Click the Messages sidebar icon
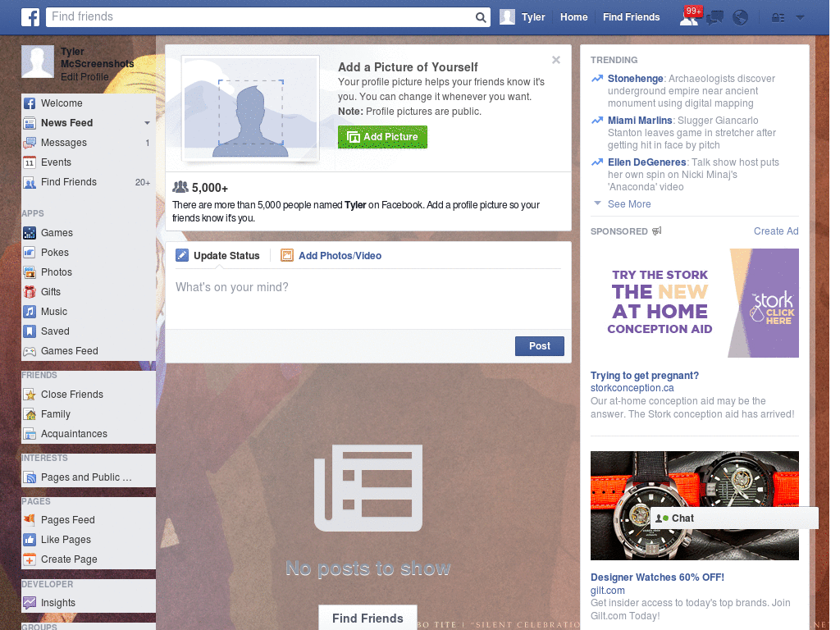 tap(30, 143)
